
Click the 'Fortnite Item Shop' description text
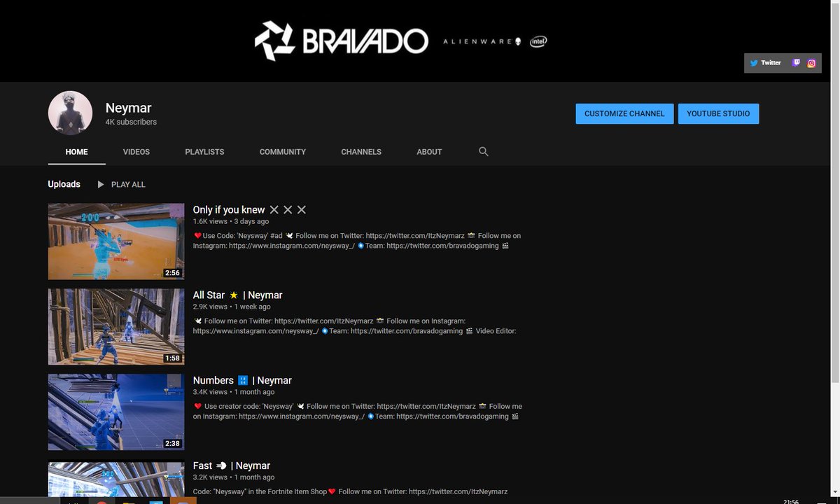click(x=350, y=492)
